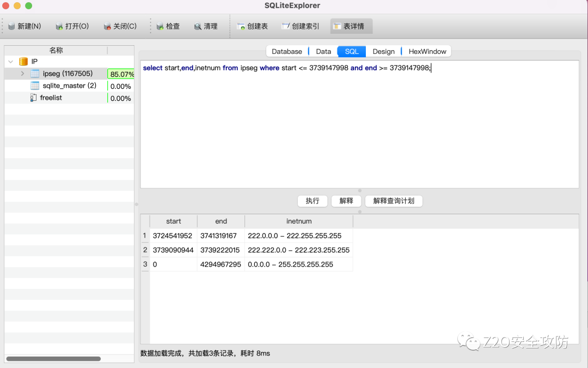
Task: Toggle the 表详情 table details button
Action: (351, 26)
